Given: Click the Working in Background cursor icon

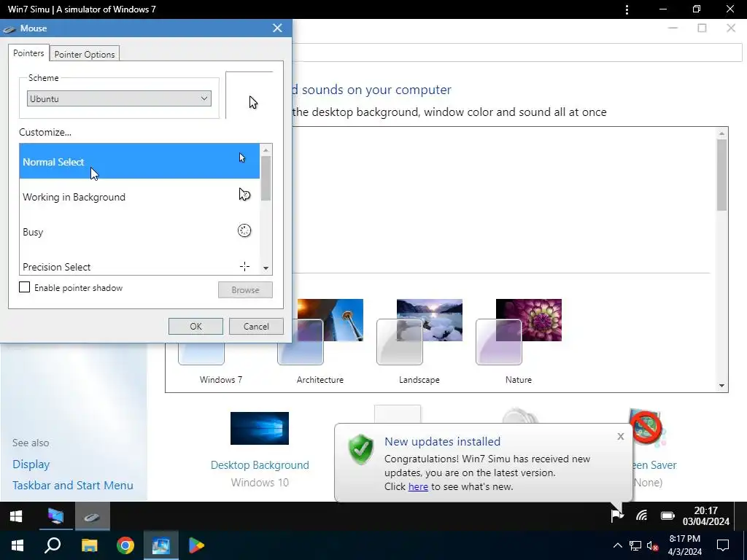Looking at the screenshot, I should coord(244,194).
